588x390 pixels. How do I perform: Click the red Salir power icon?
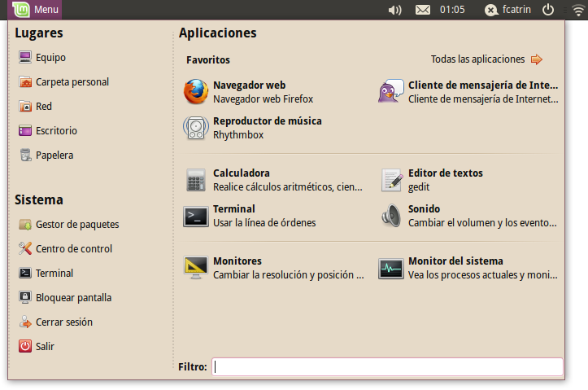tap(25, 346)
